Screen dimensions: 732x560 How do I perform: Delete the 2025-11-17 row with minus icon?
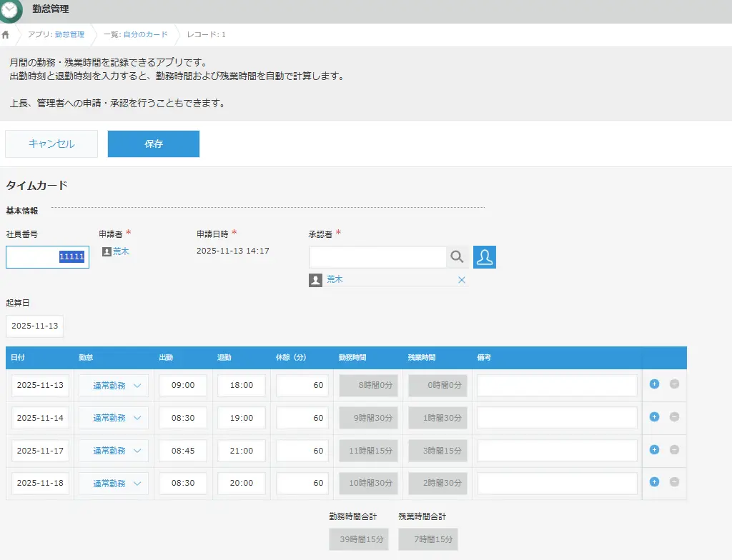[x=674, y=450]
